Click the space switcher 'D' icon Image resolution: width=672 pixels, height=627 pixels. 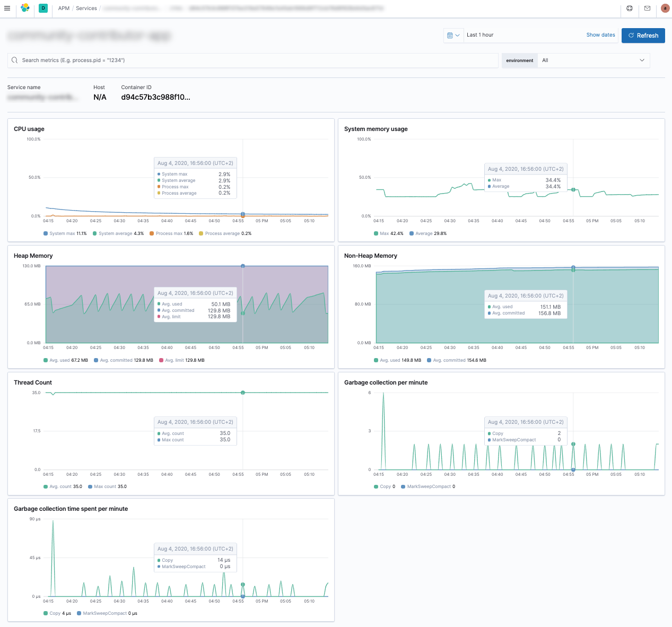coord(43,8)
